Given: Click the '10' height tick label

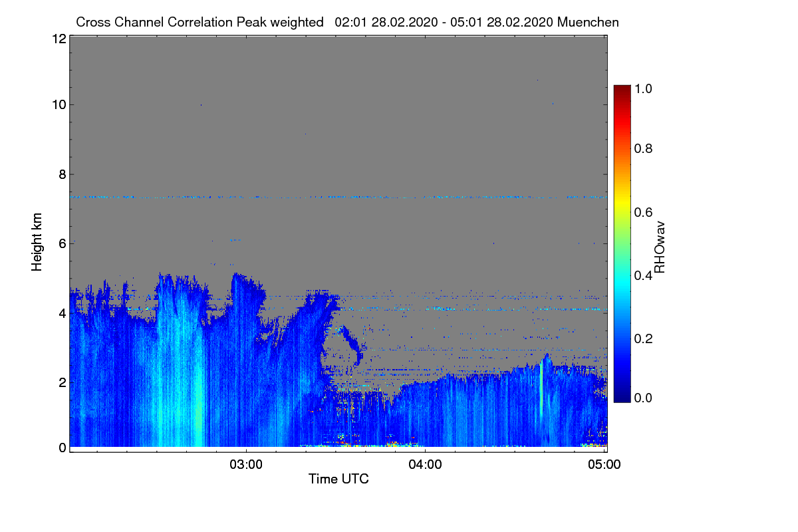Looking at the screenshot, I should tap(58, 104).
